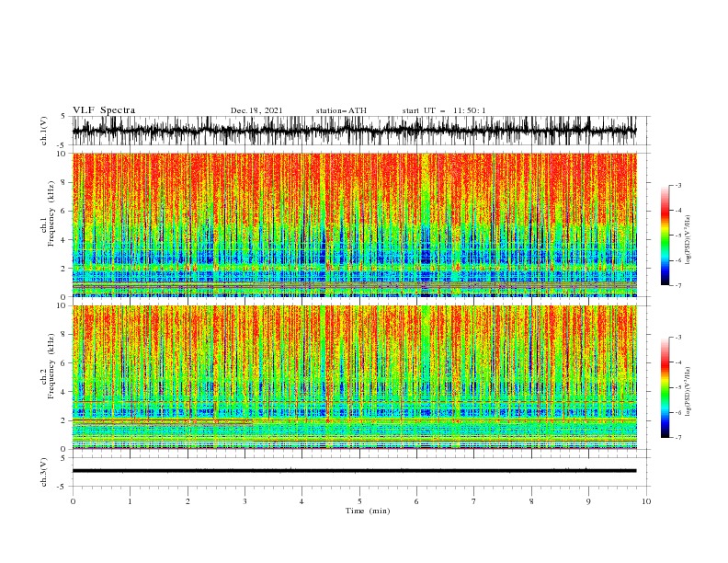728x563 pixels.
Task: Click the 'ch.3(V)' waveform axis label
Action: tap(44, 472)
